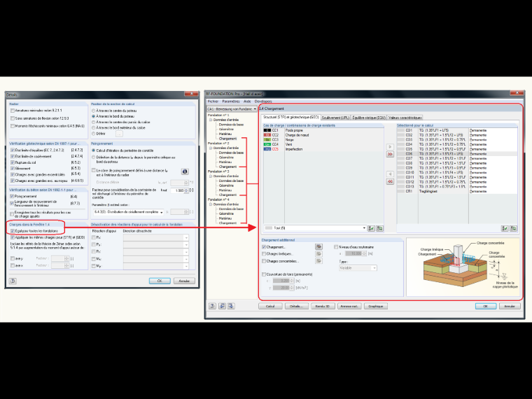The image size is (532, 399).
Task: Select the CR1 result combination row
Action: 457,191
